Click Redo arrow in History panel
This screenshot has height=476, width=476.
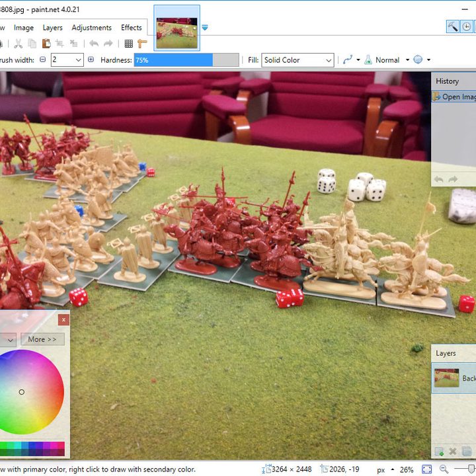click(x=453, y=179)
